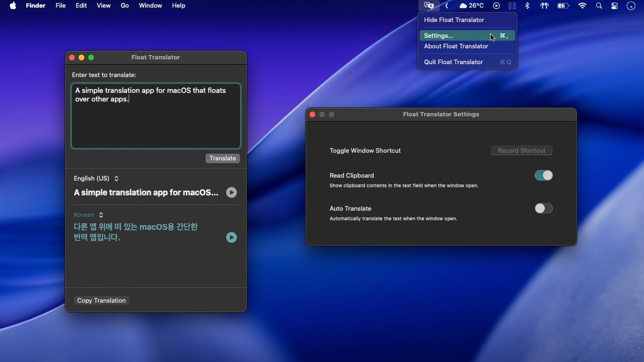Screen dimensions: 644x362
Task: Click the Float Translator menu bar icon
Action: click(x=429, y=6)
